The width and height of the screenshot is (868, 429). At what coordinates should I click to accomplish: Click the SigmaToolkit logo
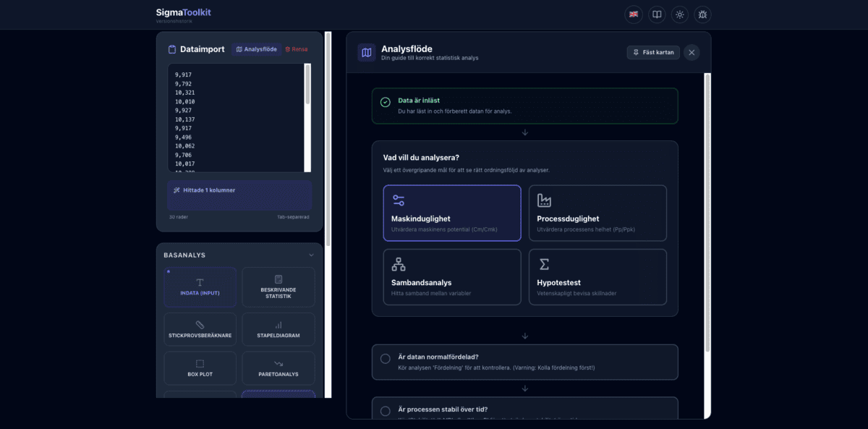click(x=184, y=12)
